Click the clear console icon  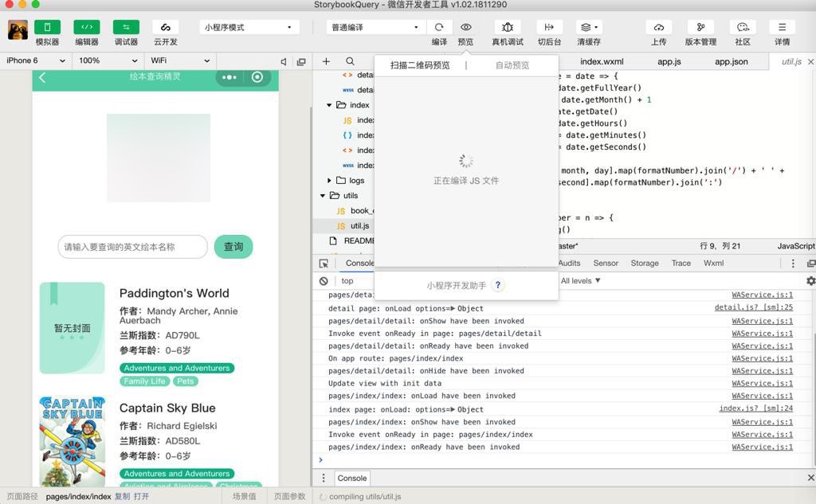point(324,281)
